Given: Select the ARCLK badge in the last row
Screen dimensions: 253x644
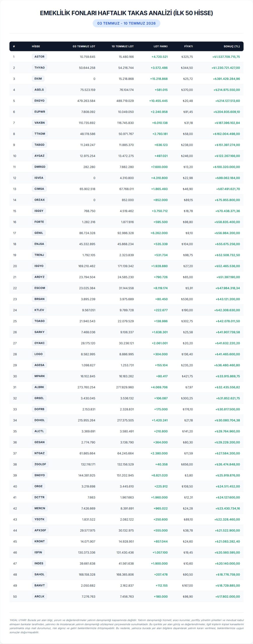Looking at the screenshot, I should pos(39,596).
